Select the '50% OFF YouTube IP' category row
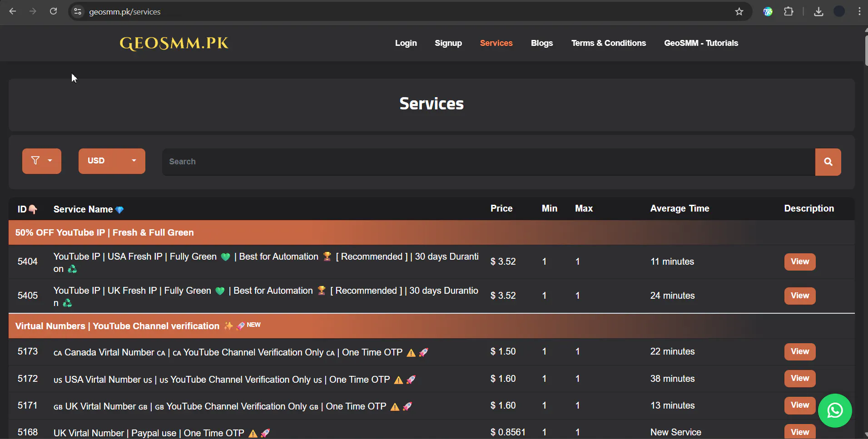Viewport: 868px width, 439px height. (432, 232)
